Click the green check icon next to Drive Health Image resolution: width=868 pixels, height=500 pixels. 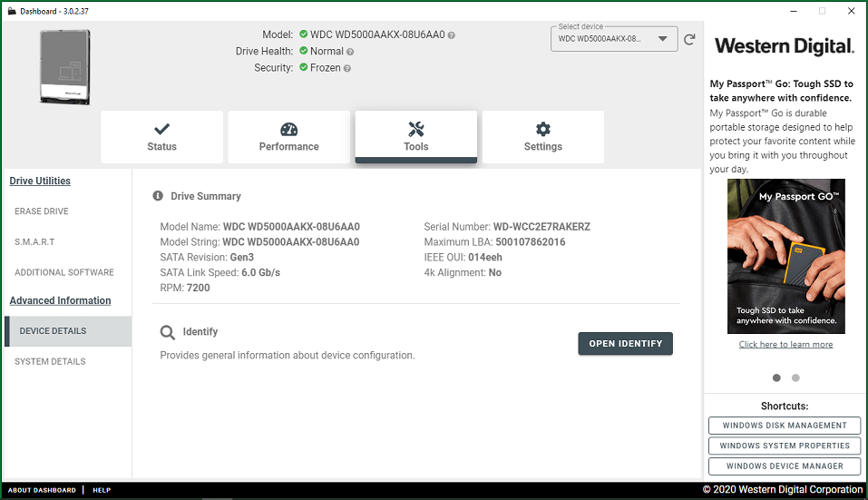[x=303, y=51]
